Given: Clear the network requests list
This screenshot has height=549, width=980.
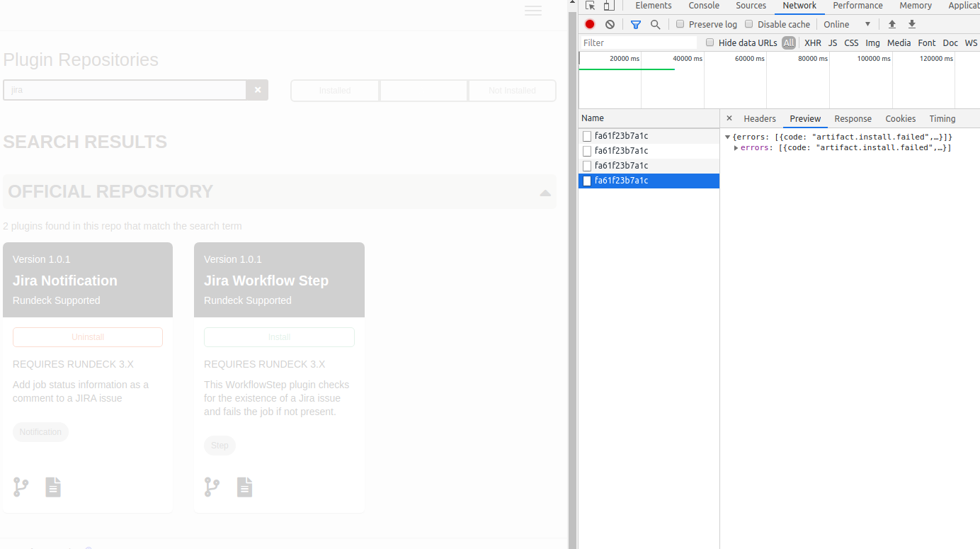Looking at the screenshot, I should tap(610, 23).
